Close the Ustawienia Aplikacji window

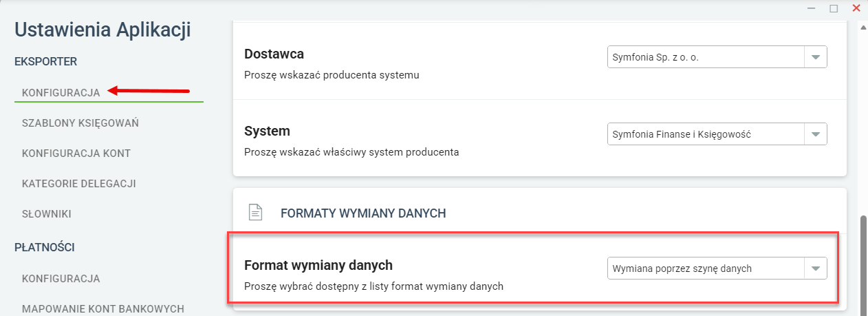pyautogui.click(x=856, y=8)
